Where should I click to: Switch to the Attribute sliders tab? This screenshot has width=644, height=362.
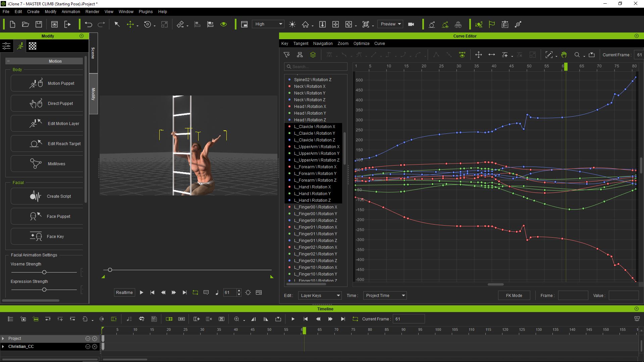click(x=6, y=46)
